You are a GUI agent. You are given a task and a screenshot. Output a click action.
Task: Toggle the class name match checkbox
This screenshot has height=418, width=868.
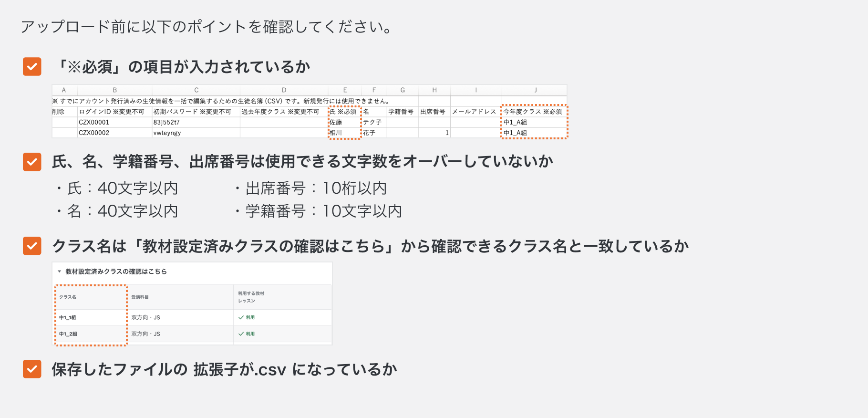coord(32,246)
